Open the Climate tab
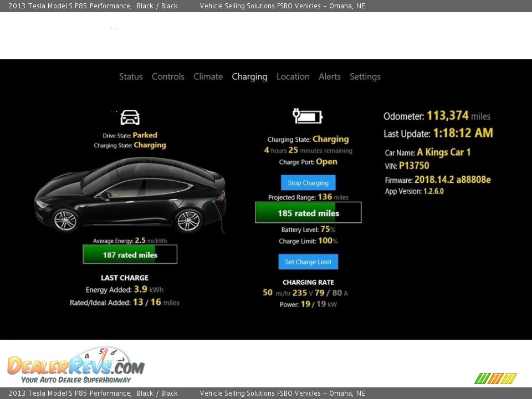The width and height of the screenshot is (532, 399). [208, 76]
